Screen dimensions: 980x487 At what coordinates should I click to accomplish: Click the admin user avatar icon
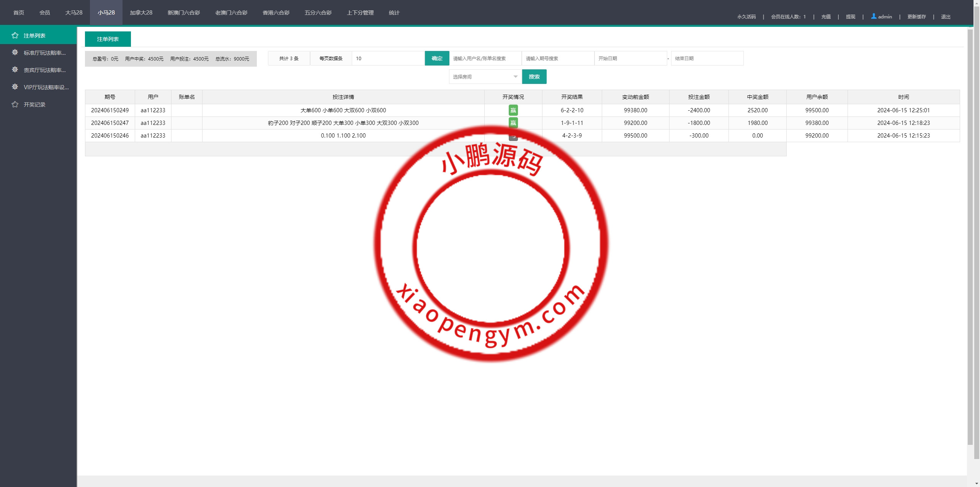click(874, 16)
